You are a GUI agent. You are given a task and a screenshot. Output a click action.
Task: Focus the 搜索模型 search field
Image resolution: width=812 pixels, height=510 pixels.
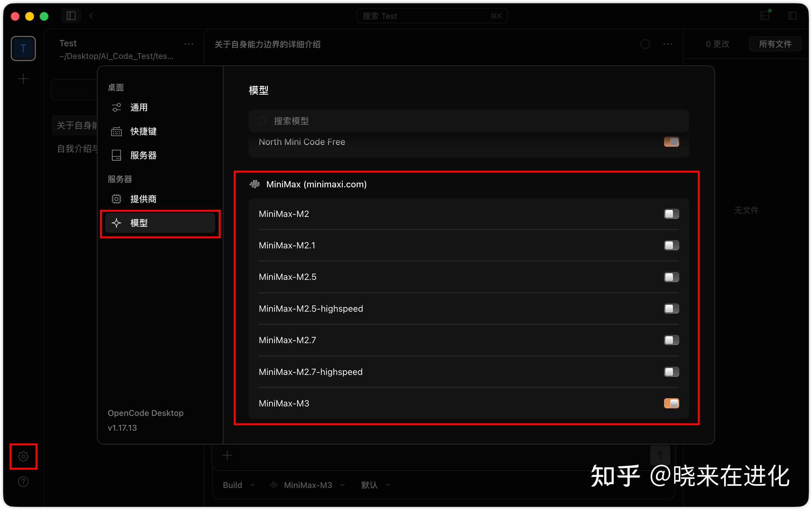click(x=469, y=121)
